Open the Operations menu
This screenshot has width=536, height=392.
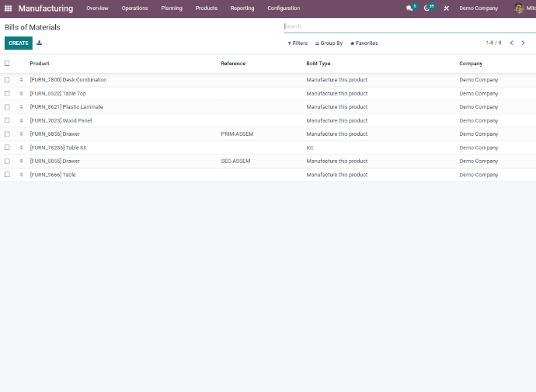coord(134,9)
